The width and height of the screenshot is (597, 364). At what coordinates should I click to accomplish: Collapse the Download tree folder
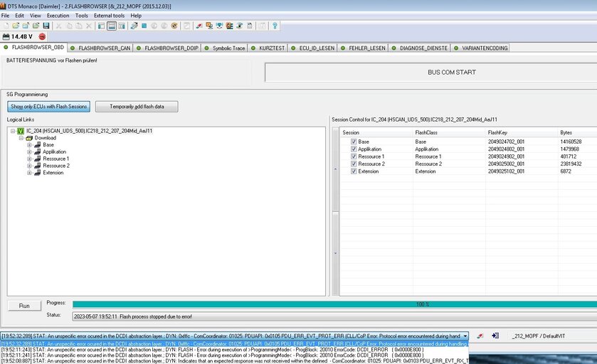(21, 138)
